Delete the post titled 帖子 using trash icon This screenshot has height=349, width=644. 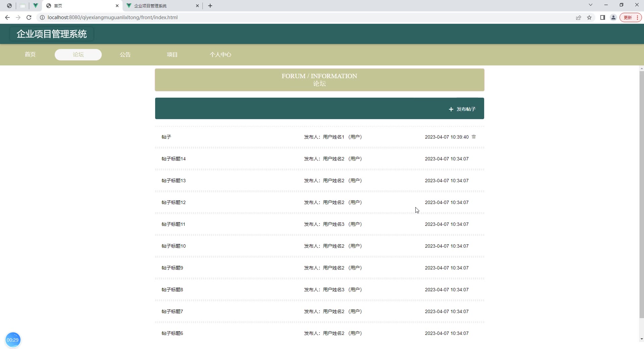pos(473,137)
